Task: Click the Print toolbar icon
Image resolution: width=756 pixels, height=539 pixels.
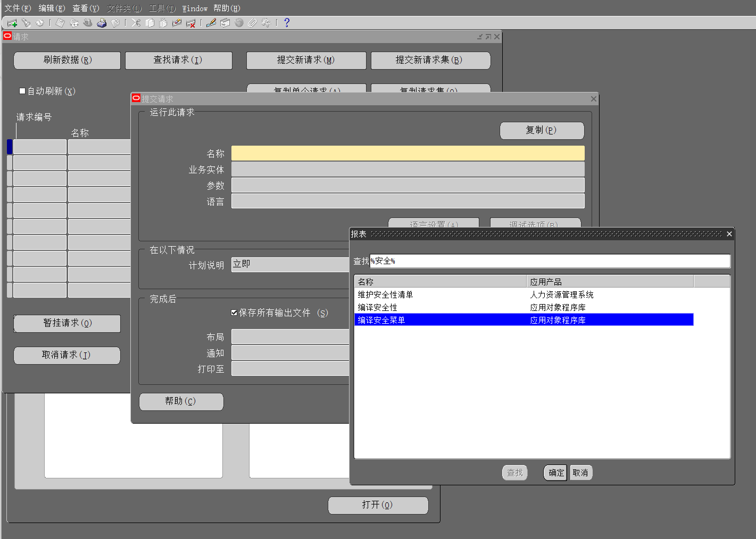Action: point(102,23)
